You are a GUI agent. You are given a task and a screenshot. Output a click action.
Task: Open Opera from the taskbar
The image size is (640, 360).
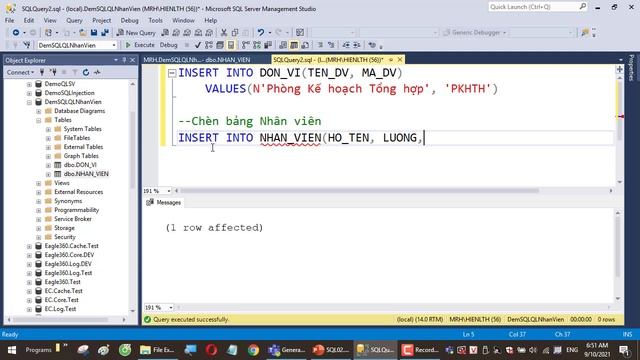coord(211,350)
